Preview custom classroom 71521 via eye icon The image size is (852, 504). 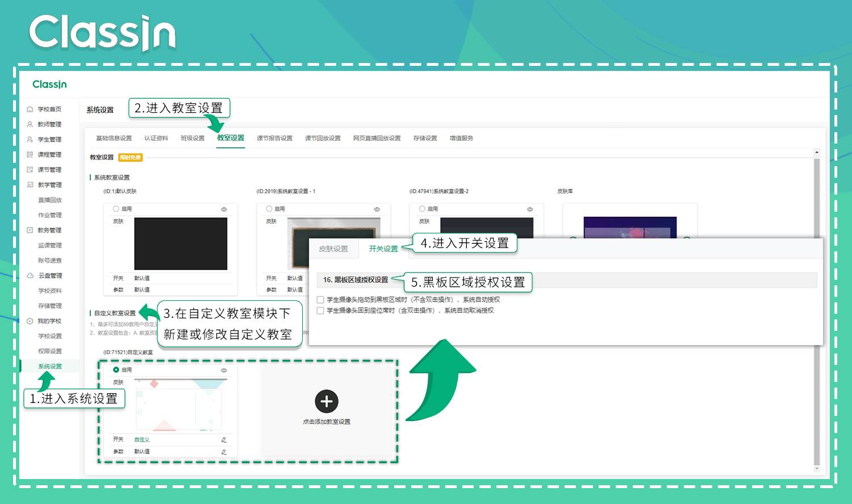coord(224,370)
